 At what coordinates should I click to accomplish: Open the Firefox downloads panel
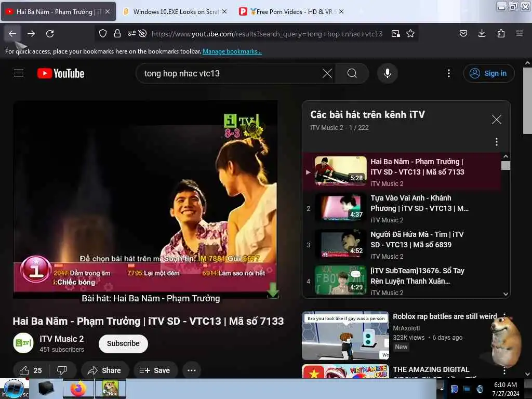point(482,33)
